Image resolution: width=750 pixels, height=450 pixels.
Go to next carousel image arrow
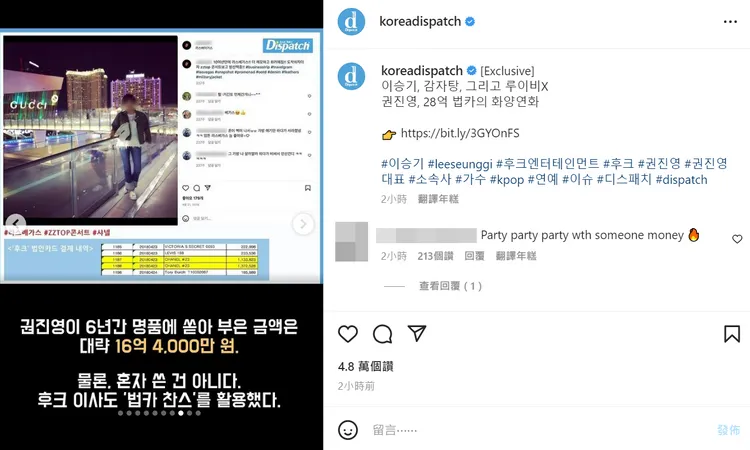tap(303, 224)
